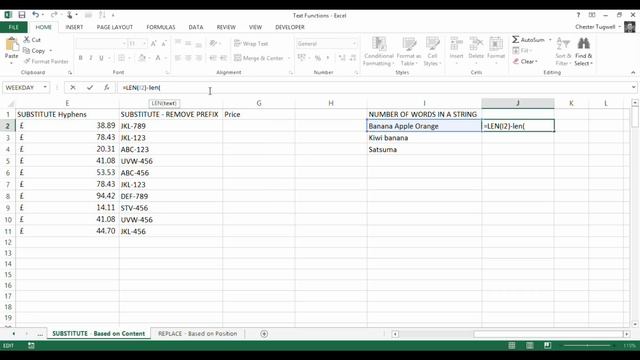Confirm the formula with the check mark
The width and height of the screenshot is (640, 360).
[90, 87]
